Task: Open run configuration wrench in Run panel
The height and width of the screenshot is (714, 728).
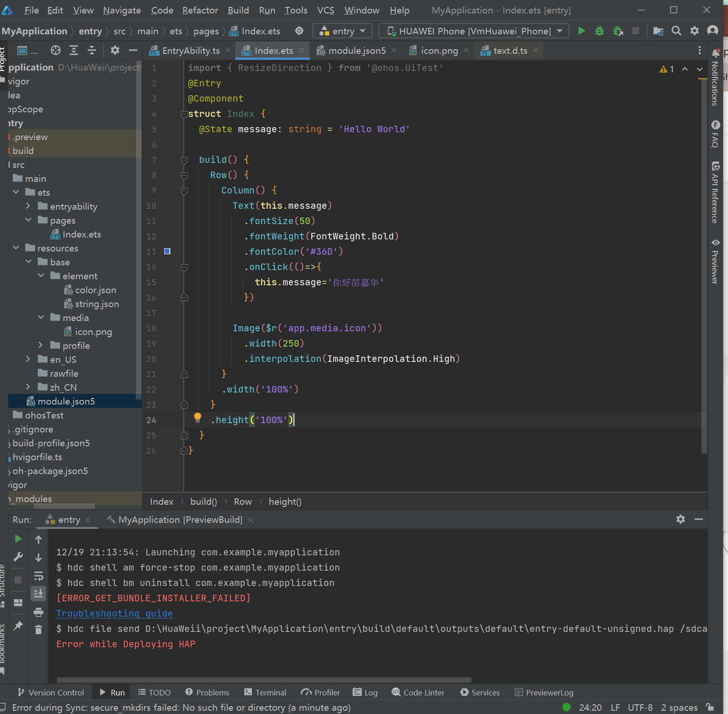Action: 18,557
